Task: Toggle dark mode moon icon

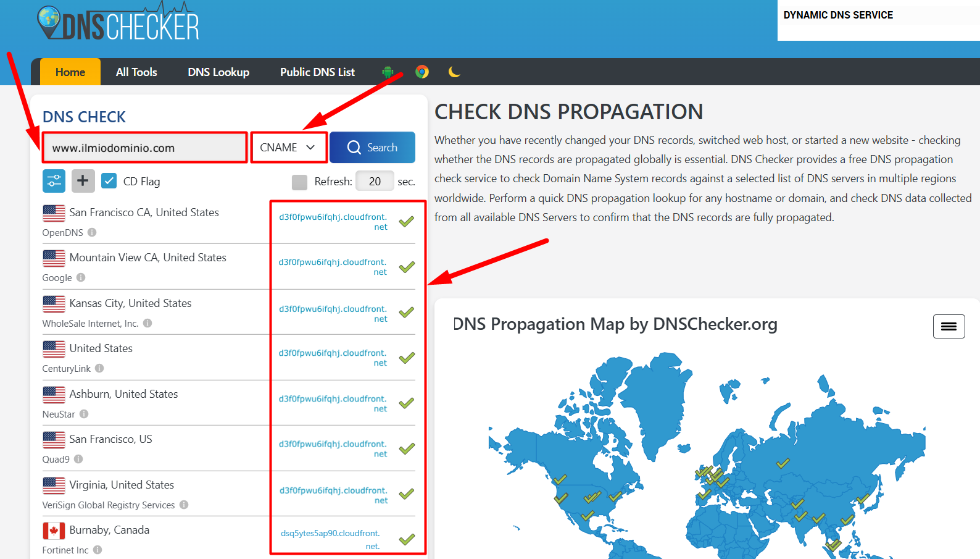Action: click(454, 72)
